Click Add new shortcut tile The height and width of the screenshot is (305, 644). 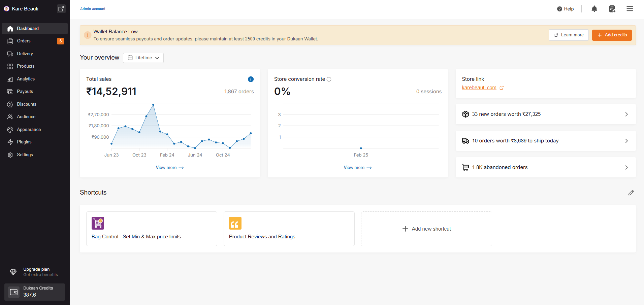[x=426, y=229]
